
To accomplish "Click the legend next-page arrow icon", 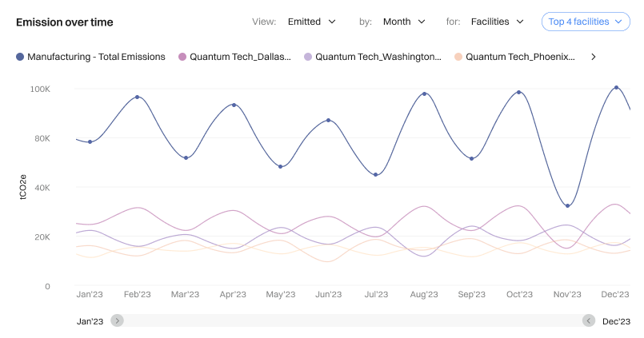I will [593, 57].
